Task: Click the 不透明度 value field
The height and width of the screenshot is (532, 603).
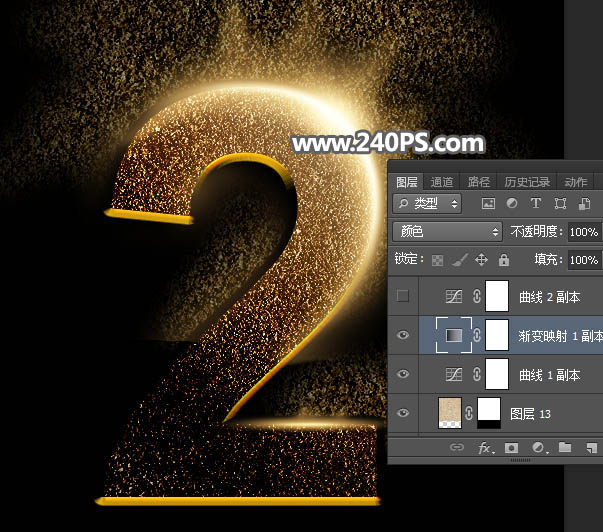Action: click(x=585, y=232)
